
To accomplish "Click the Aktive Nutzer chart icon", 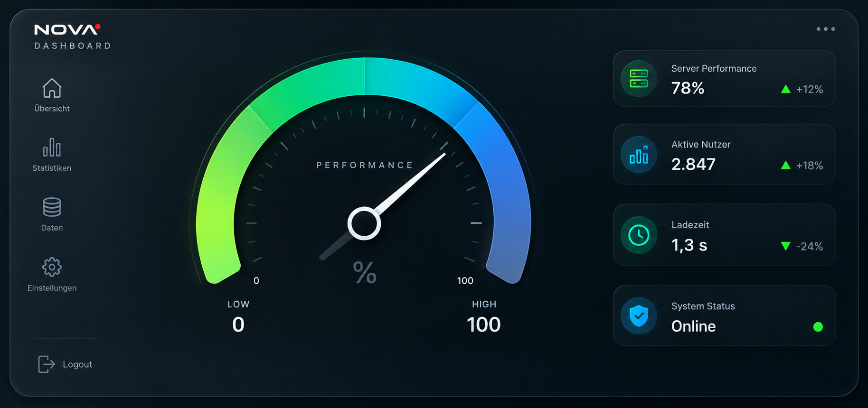I will click(639, 155).
